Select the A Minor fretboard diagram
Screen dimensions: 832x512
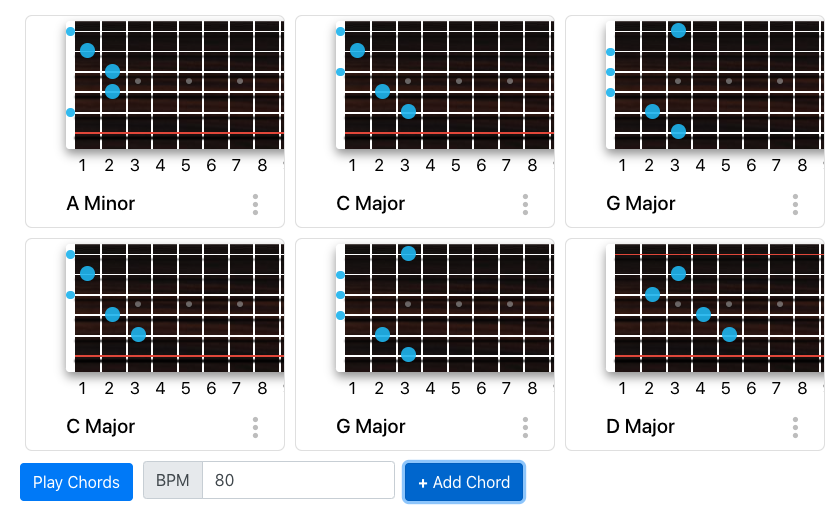point(175,85)
